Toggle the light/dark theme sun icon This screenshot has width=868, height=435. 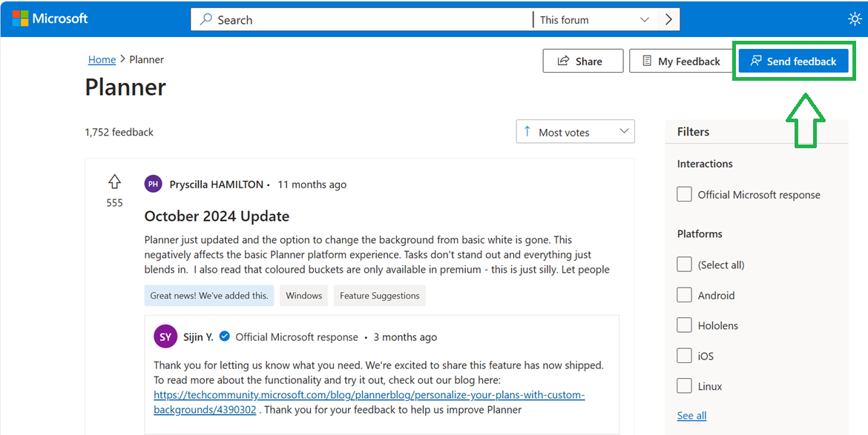[x=854, y=19]
